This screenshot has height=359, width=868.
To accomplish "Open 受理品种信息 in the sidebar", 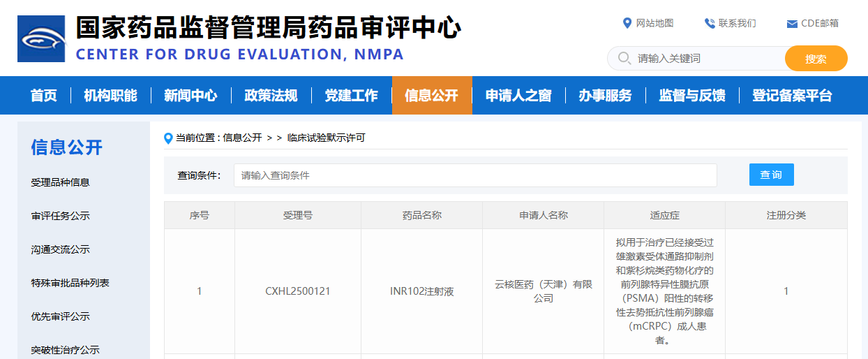I will click(60, 182).
